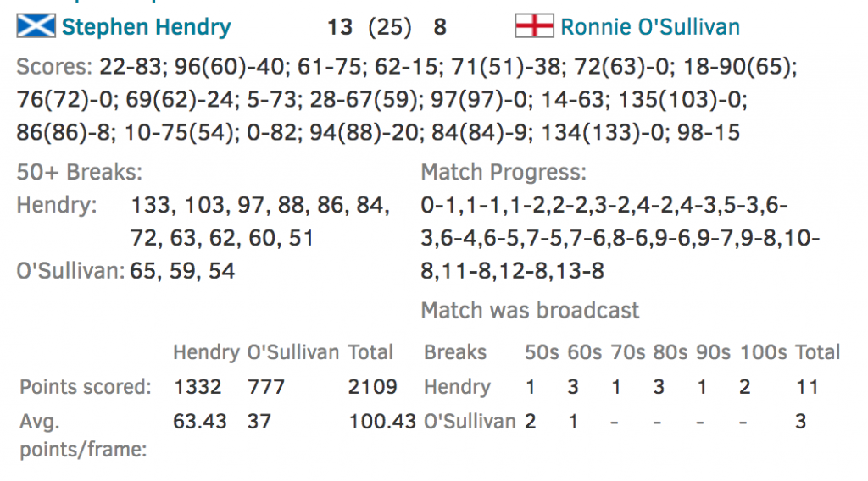Click the total points value 2109
868x481 pixels.
pyautogui.click(x=372, y=387)
